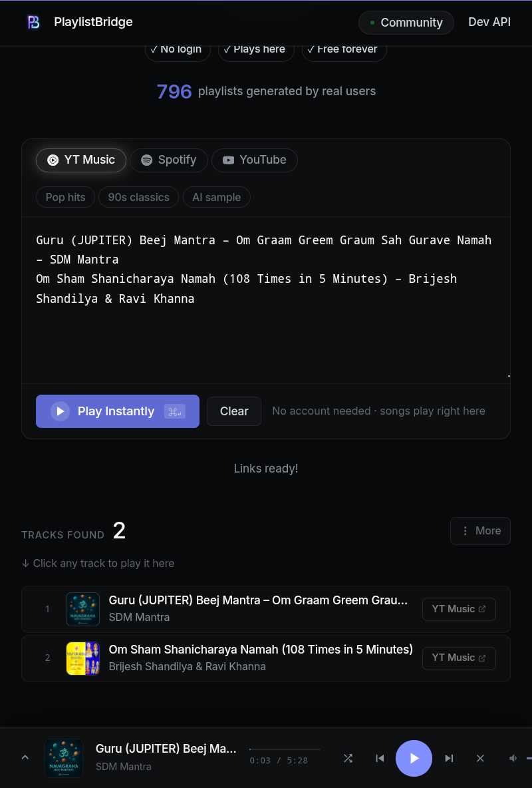Image resolution: width=532 pixels, height=788 pixels.
Task: Collapse the player using the chevron arrow
Action: (25, 757)
